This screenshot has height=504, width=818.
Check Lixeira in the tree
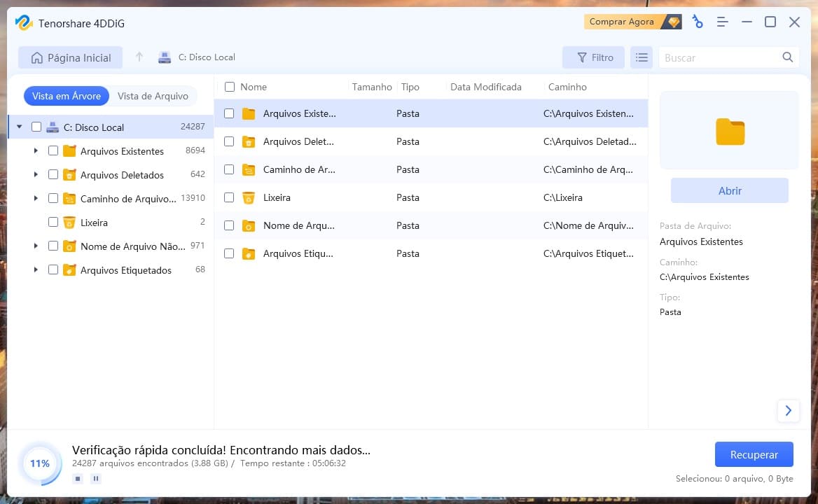point(53,222)
